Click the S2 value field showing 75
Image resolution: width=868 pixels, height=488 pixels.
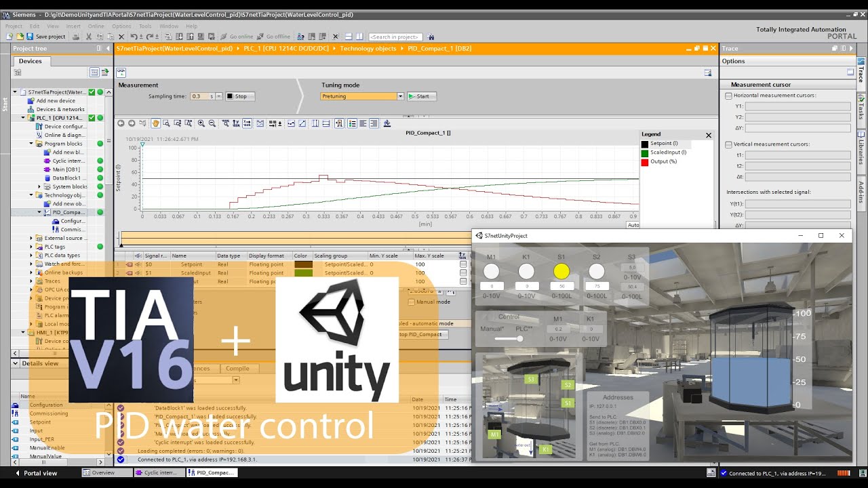coord(597,287)
